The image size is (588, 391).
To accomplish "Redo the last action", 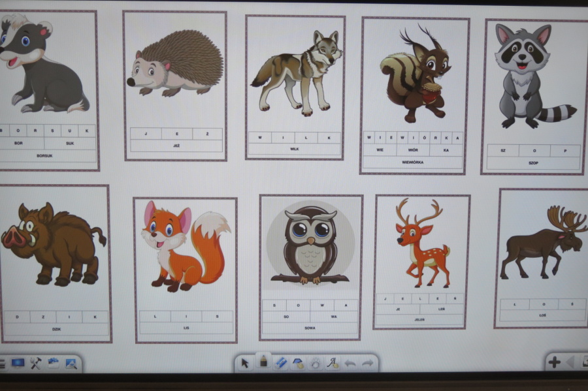I will pyautogui.click(x=367, y=364).
